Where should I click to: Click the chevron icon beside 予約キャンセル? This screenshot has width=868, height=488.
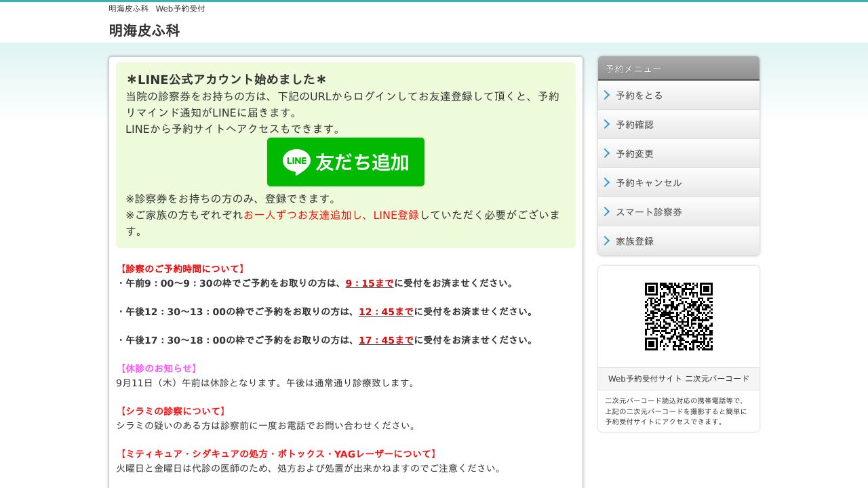[606, 182]
